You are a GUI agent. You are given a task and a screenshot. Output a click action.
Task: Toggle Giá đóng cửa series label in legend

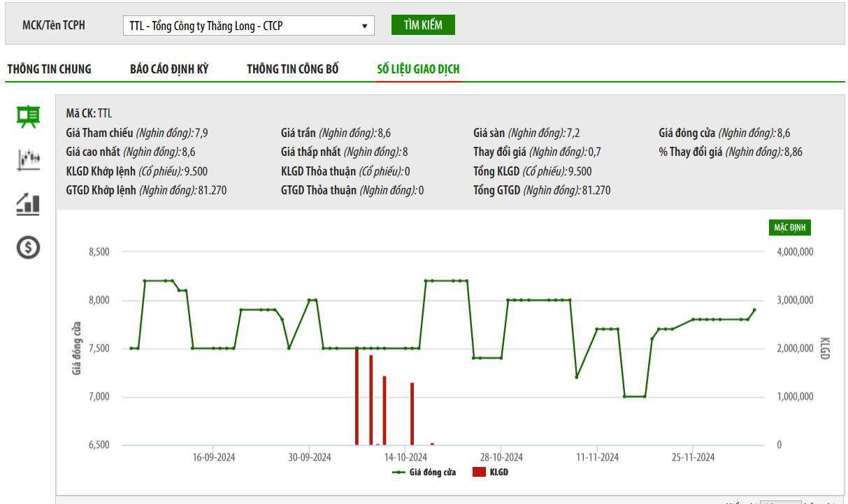tap(433, 473)
